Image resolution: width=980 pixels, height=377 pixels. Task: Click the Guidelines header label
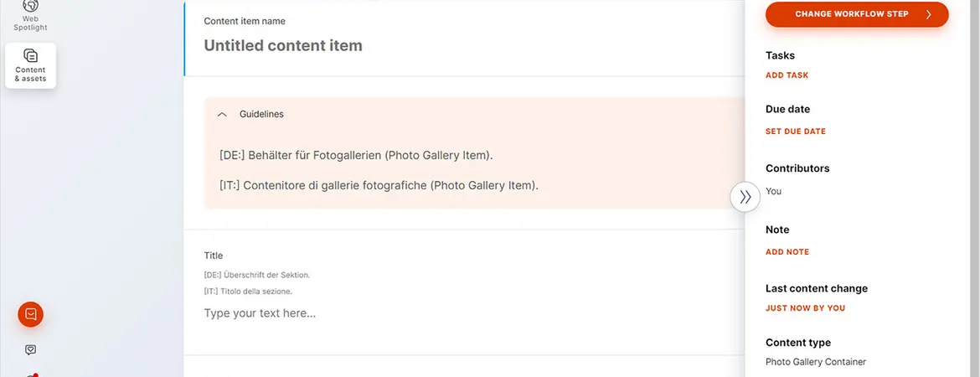pyautogui.click(x=261, y=114)
